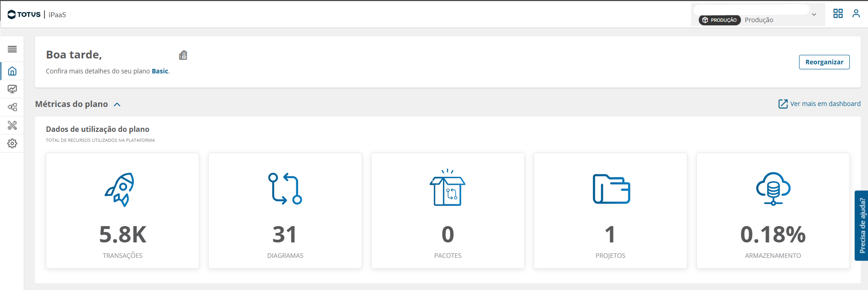Click the TRANSAÇÕES label

coord(123,256)
